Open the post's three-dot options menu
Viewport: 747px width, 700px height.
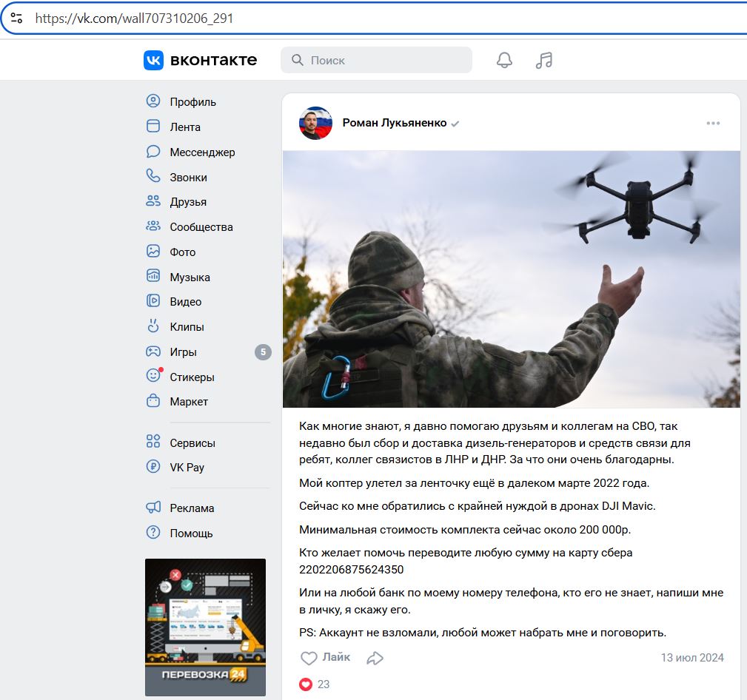713,124
